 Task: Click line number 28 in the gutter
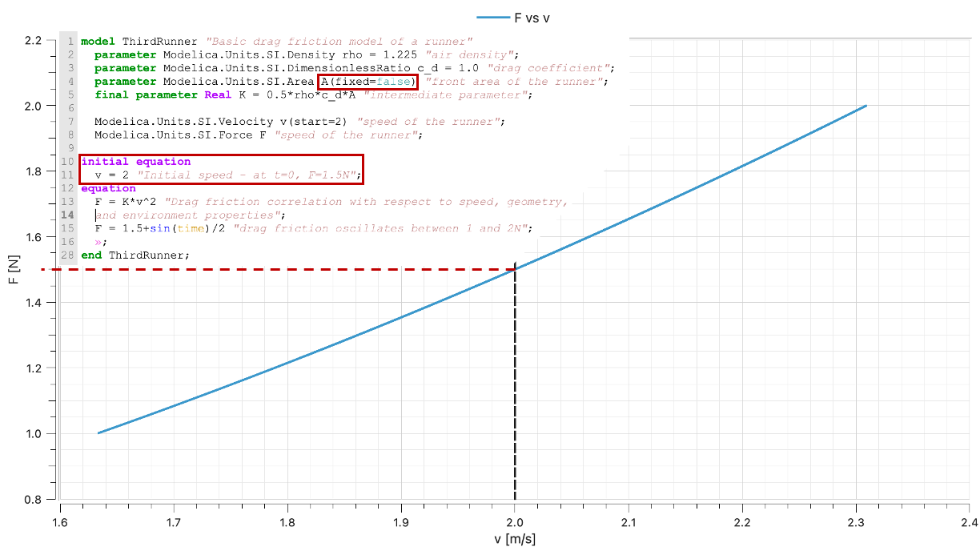tap(67, 255)
